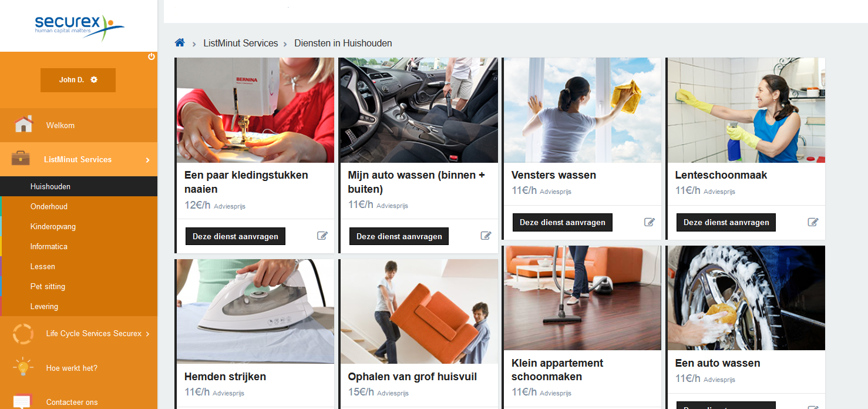Open the Hemden strijken ironing image
This screenshot has height=409, width=868.
pos(255,311)
